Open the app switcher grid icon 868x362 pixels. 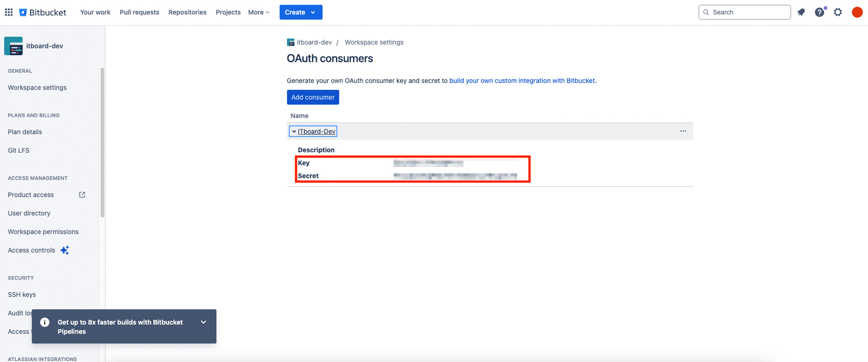[x=9, y=12]
